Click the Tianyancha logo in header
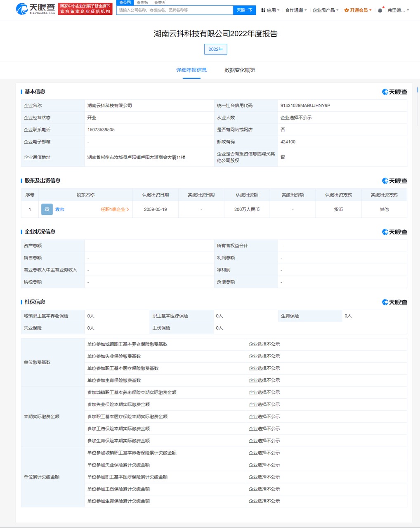This screenshot has width=420, height=528. point(35,9)
